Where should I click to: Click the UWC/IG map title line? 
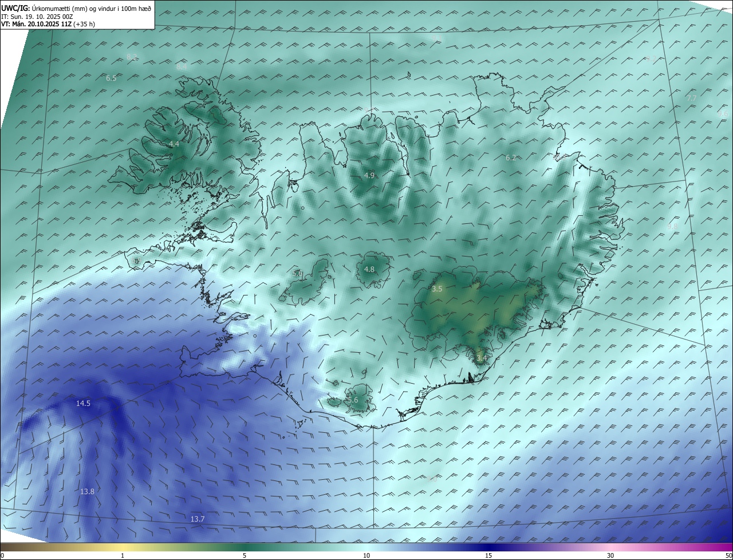click(76, 9)
